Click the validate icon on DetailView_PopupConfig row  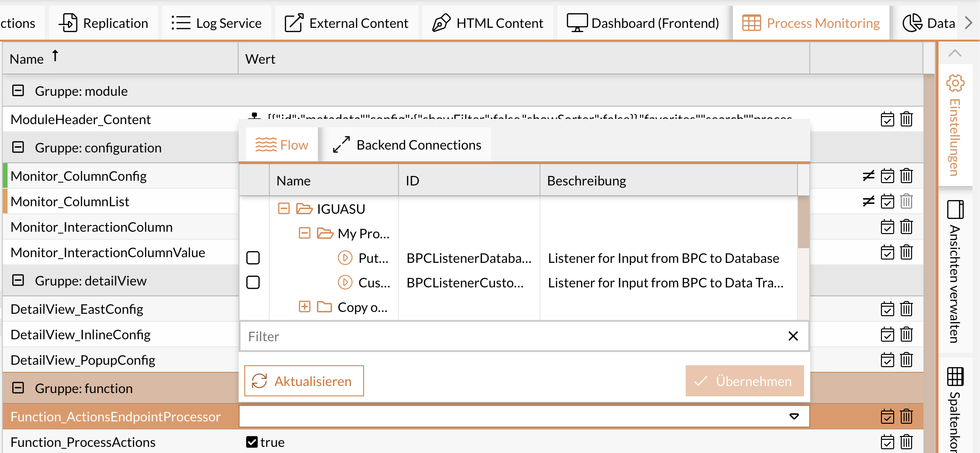887,360
